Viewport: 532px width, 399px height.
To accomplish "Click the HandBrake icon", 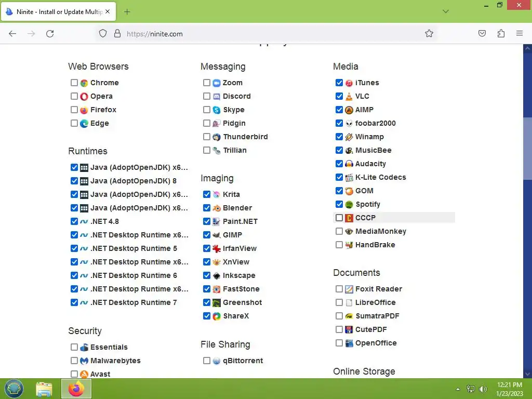I will (x=349, y=245).
